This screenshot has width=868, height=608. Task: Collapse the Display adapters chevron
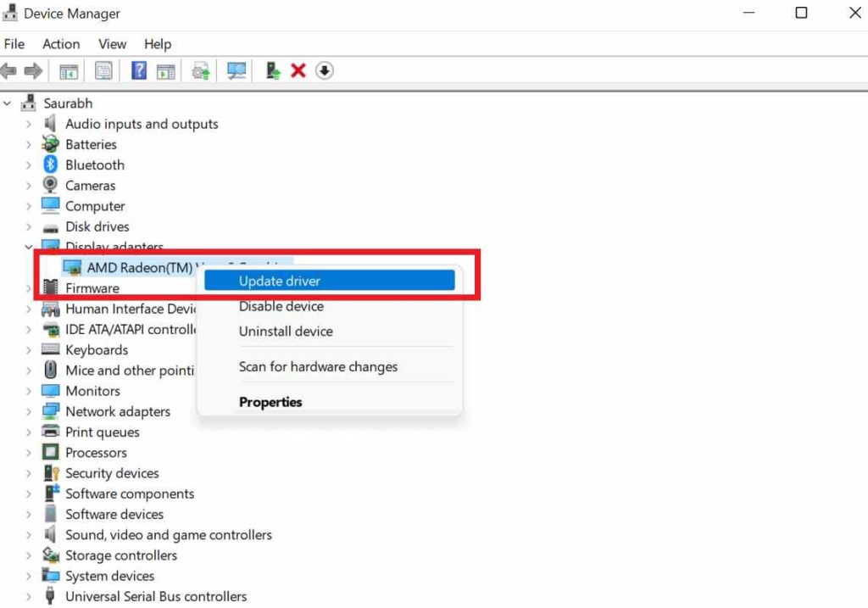click(28, 247)
